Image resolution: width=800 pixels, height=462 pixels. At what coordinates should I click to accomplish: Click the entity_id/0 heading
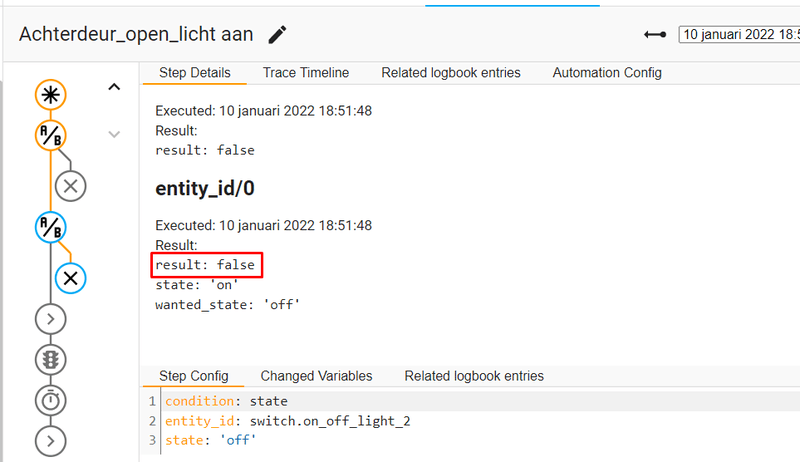click(205, 189)
